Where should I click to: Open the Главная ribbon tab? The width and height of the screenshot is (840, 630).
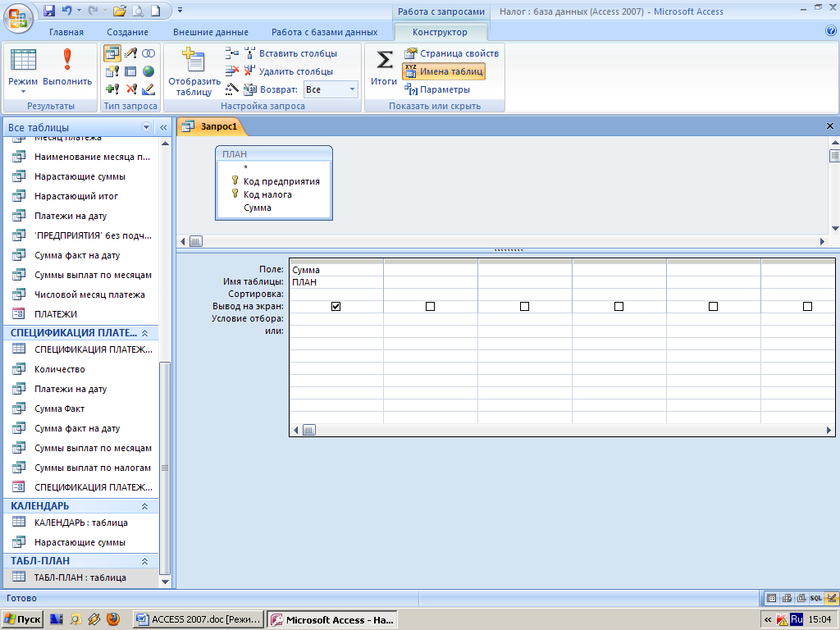(66, 32)
